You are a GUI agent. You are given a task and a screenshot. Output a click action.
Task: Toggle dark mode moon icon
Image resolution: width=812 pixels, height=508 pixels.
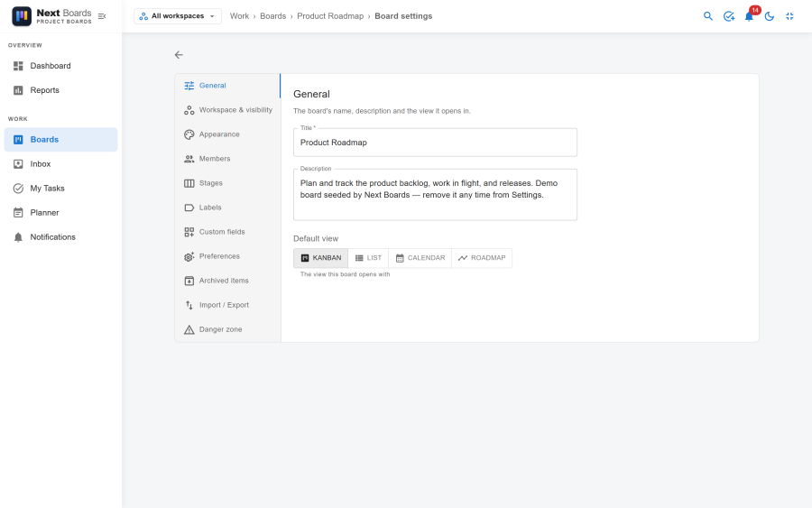(x=770, y=16)
